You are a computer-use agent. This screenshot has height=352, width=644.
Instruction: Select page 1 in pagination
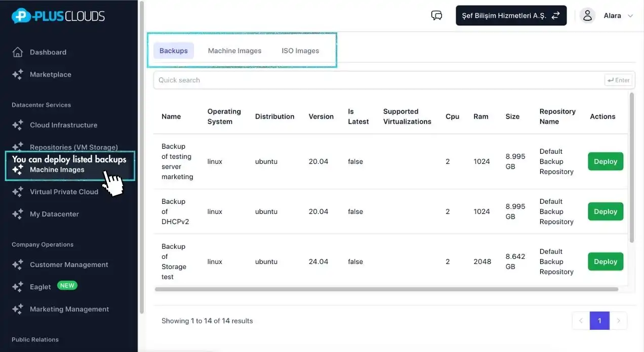[x=599, y=321]
